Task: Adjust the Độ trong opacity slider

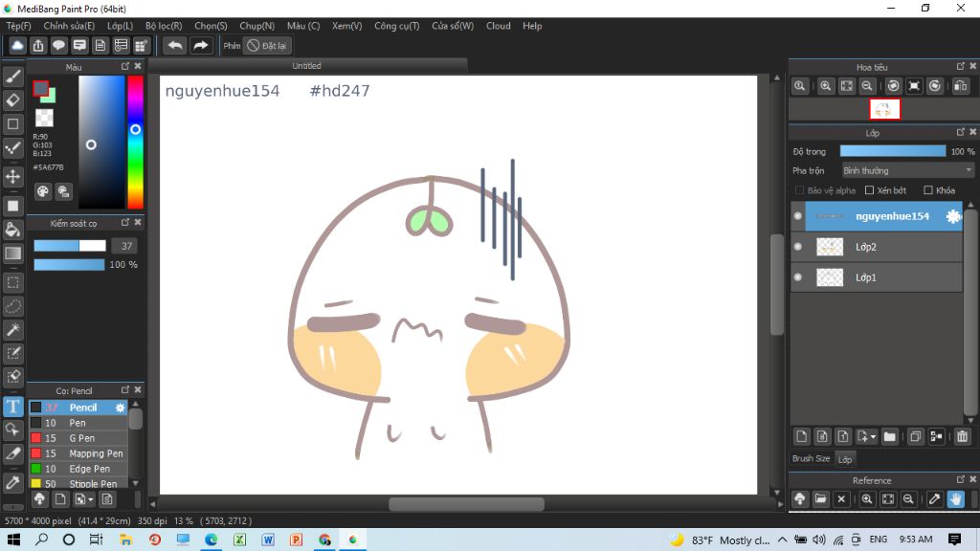Action: (893, 151)
